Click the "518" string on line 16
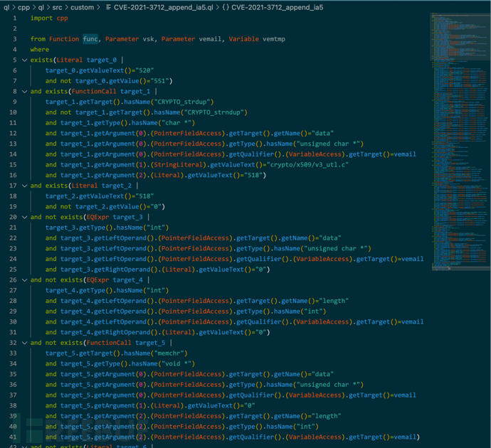The image size is (491, 448). (253, 175)
